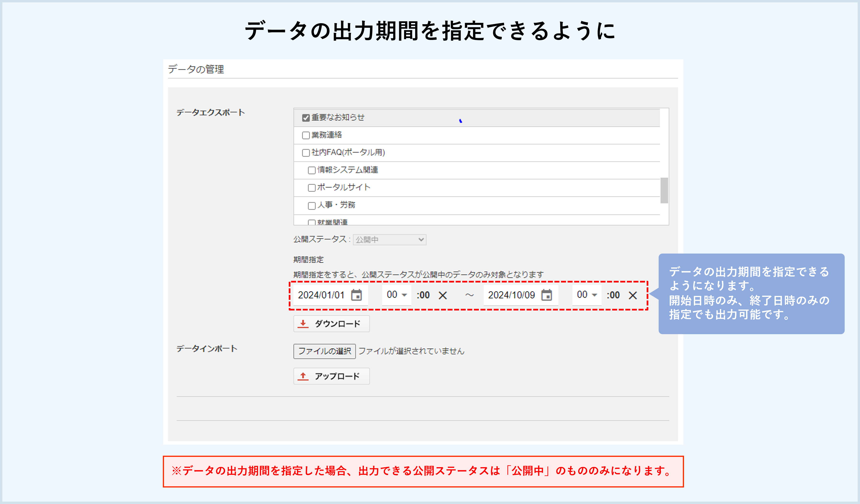The image size is (860, 504).
Task: Click the ダウンロード button
Action: click(x=331, y=324)
